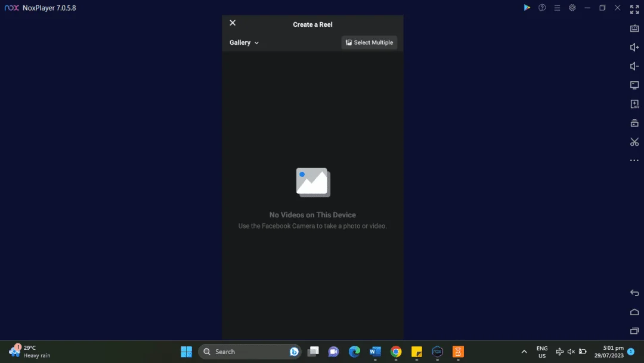Viewport: 644px width, 363px height.
Task: Open the NoxPlayer hamburger menu
Action: (x=557, y=7)
